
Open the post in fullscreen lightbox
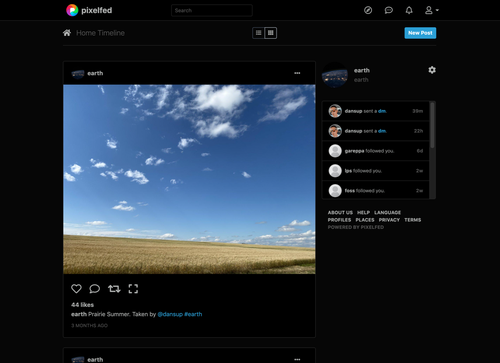pos(133,289)
